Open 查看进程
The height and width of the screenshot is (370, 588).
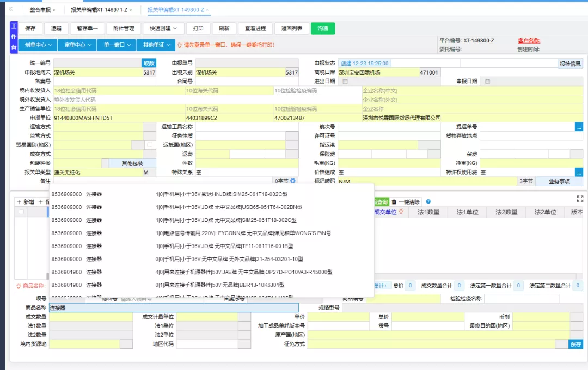pos(255,28)
